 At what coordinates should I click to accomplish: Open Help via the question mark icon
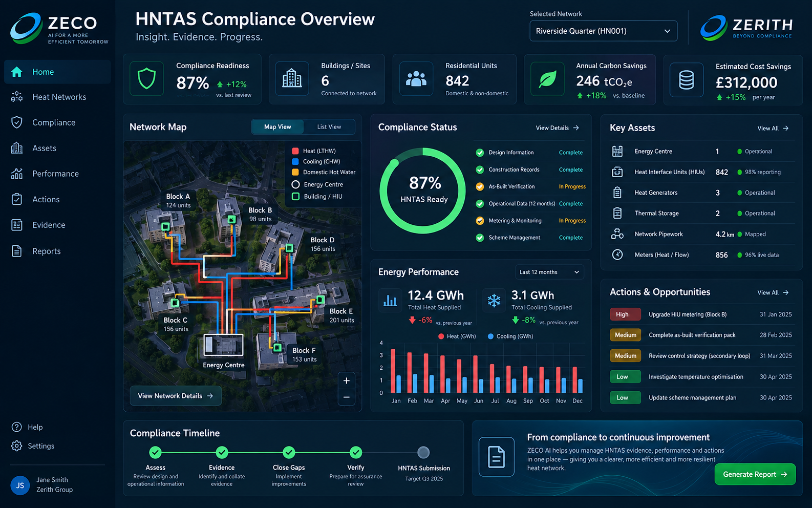[17, 427]
